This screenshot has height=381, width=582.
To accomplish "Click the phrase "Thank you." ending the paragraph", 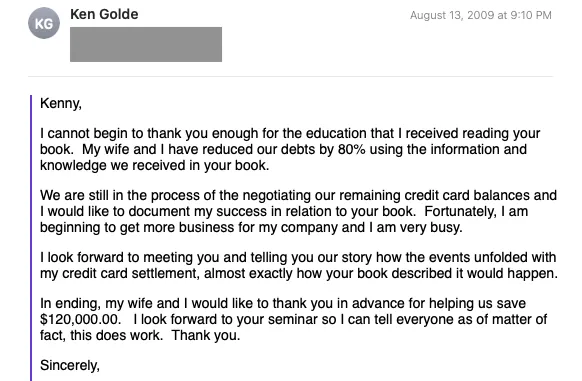I will (x=206, y=335).
